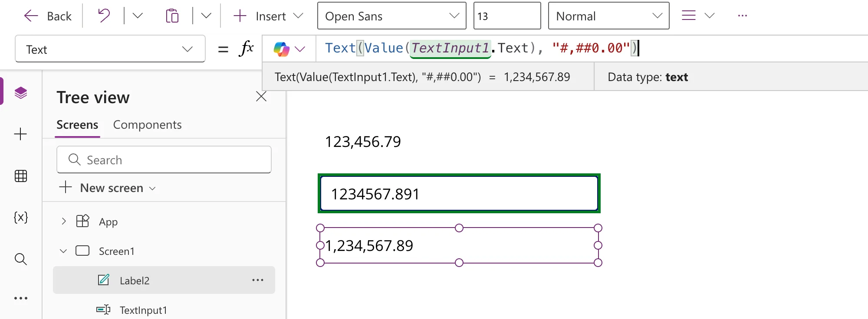The width and height of the screenshot is (868, 319).
Task: Select Screen1 in the tree view
Action: coord(116,251)
